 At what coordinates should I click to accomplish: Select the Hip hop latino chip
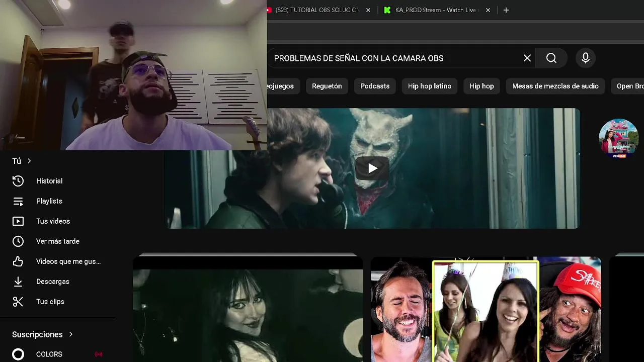[x=430, y=86]
